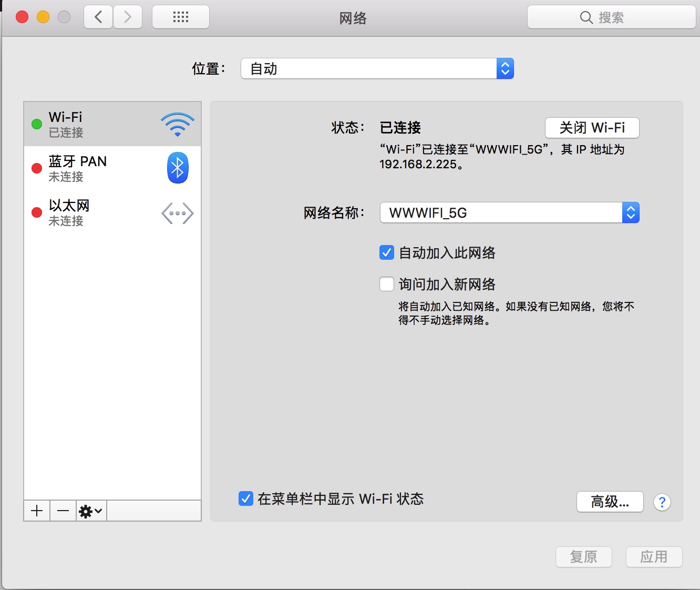Close the 网络 window with red button

pos(22,17)
